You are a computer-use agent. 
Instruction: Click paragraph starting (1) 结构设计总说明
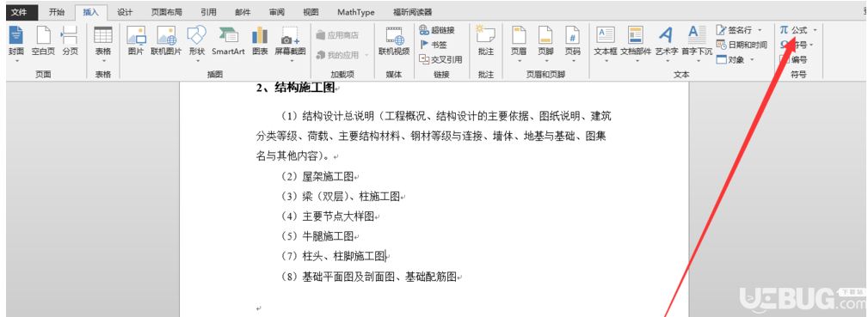[434, 136]
